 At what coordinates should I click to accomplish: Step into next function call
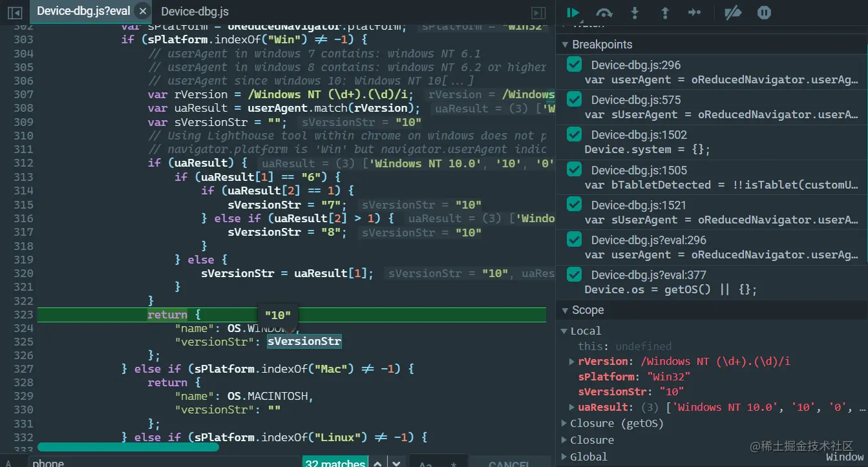tap(635, 12)
